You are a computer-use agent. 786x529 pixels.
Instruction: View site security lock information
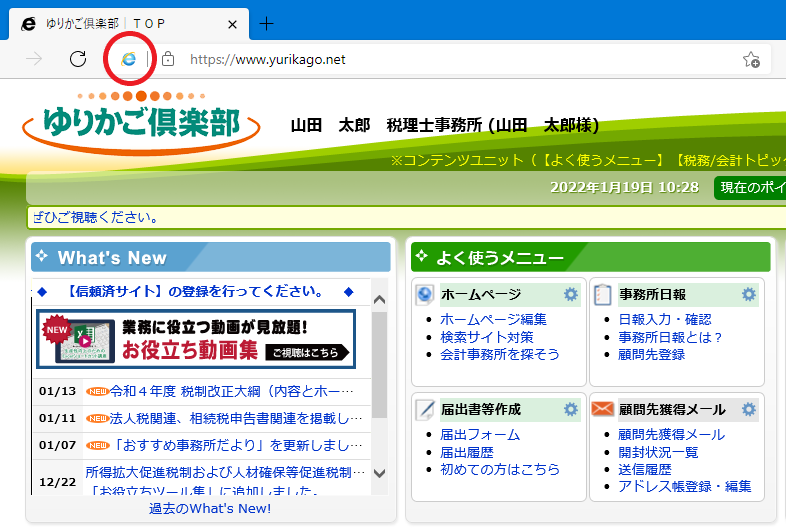(x=168, y=60)
